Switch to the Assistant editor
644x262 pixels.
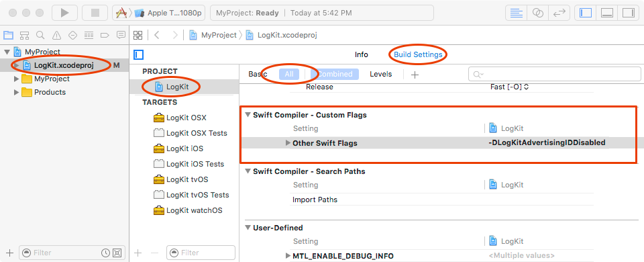pyautogui.click(x=537, y=13)
